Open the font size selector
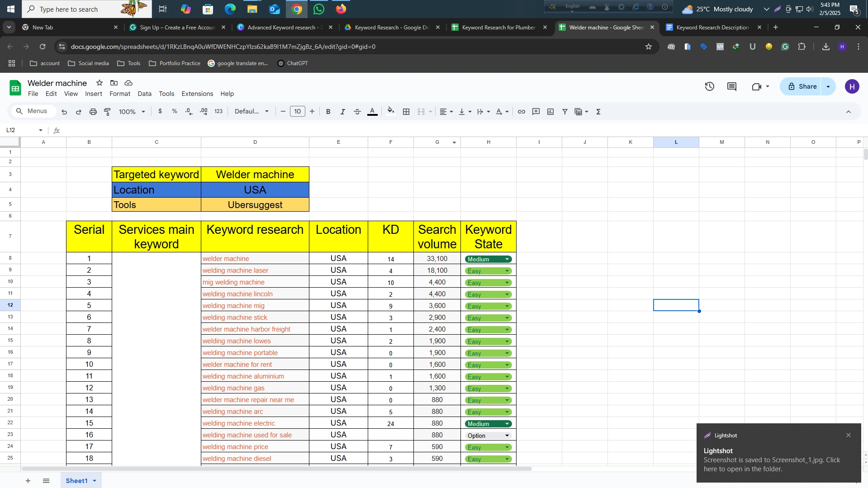Image resolution: width=868 pixels, height=488 pixels. pos(297,111)
